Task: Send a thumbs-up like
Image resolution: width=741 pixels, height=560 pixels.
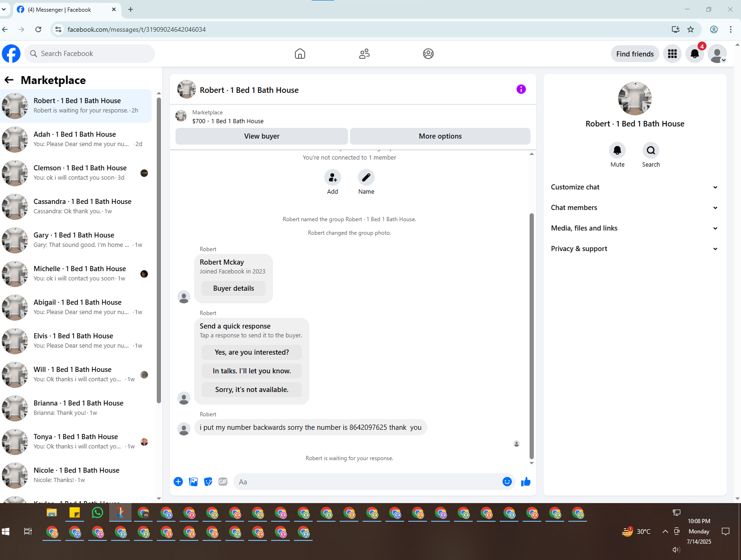Action: point(526,482)
